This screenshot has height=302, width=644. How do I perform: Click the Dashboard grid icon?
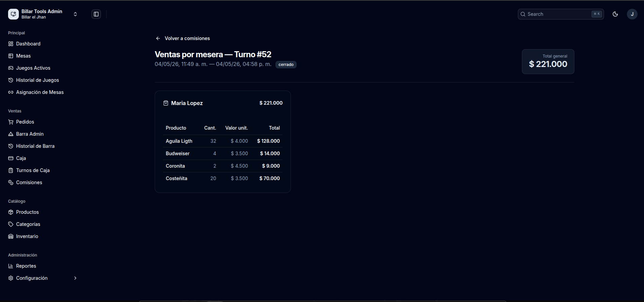click(11, 44)
